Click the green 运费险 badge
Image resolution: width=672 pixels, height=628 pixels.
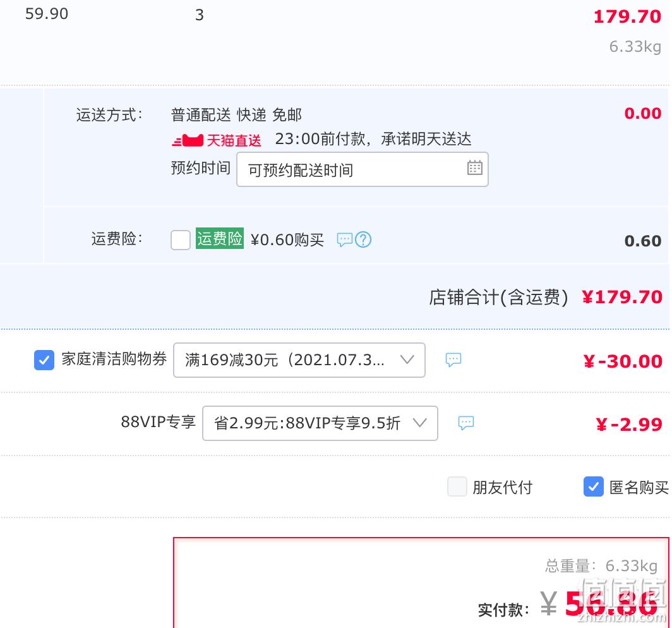click(220, 238)
